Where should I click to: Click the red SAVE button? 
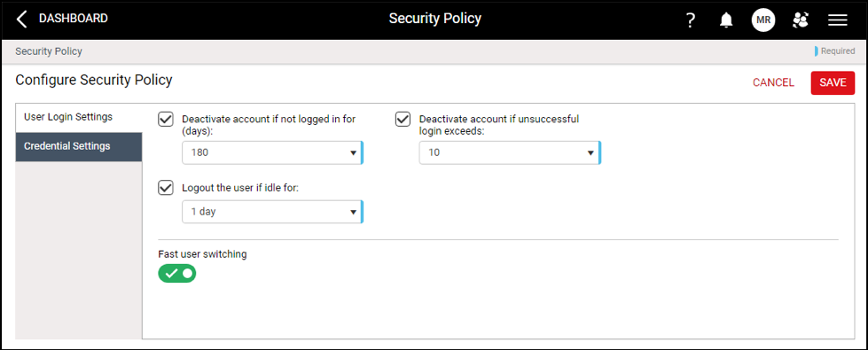coord(833,83)
